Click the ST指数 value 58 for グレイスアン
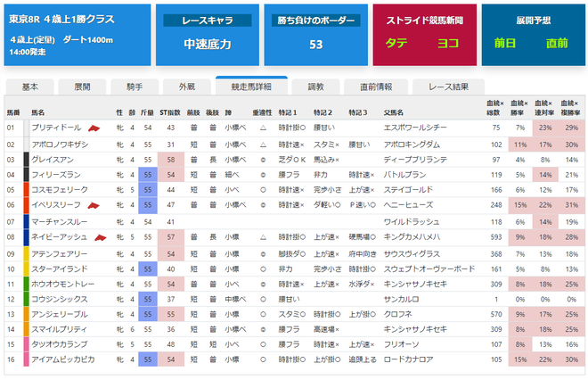 pyautogui.click(x=171, y=160)
